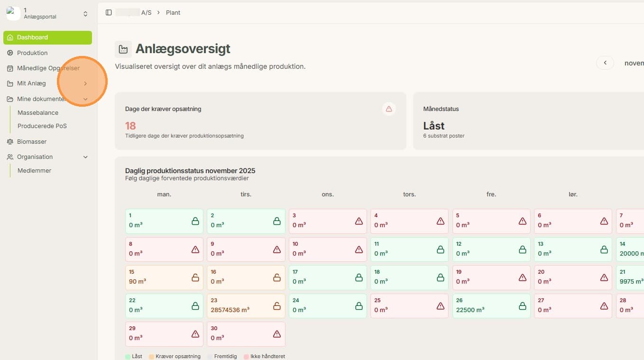Toggle the sidebar panel icon

[109, 12]
